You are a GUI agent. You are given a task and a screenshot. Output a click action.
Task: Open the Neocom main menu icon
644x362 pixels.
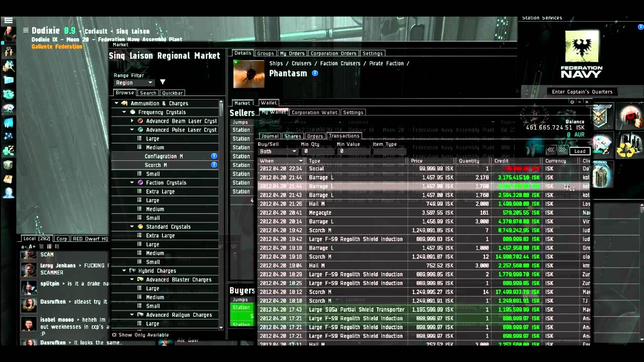pyautogui.click(x=8, y=21)
